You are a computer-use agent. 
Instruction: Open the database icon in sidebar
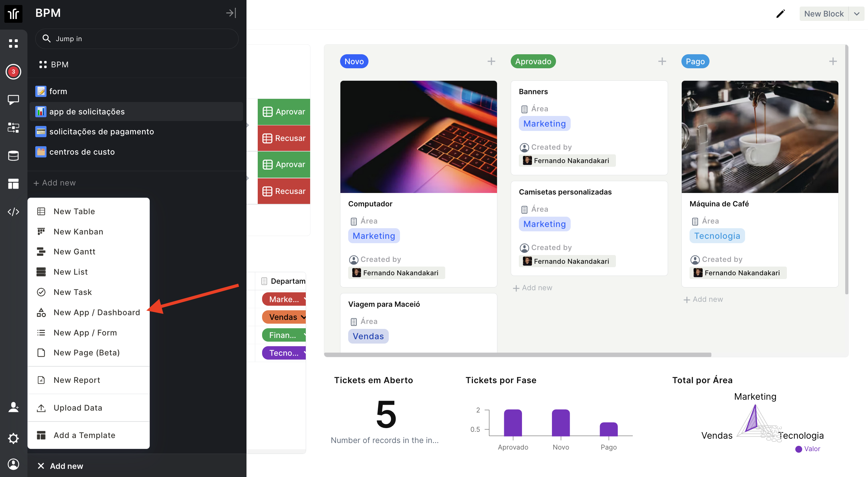(13, 156)
